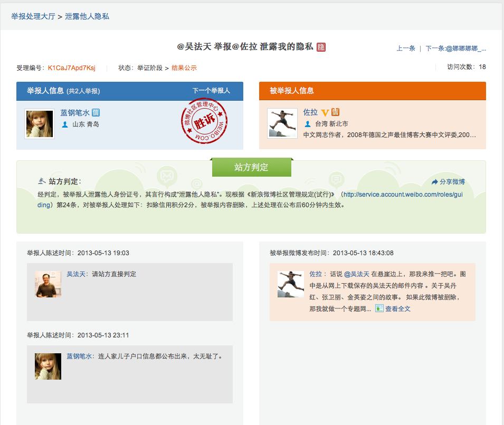The width and height of the screenshot is (504, 425).
Task: Click 举报人陈述时间 2013-05-13 23:11
Action: point(78,335)
